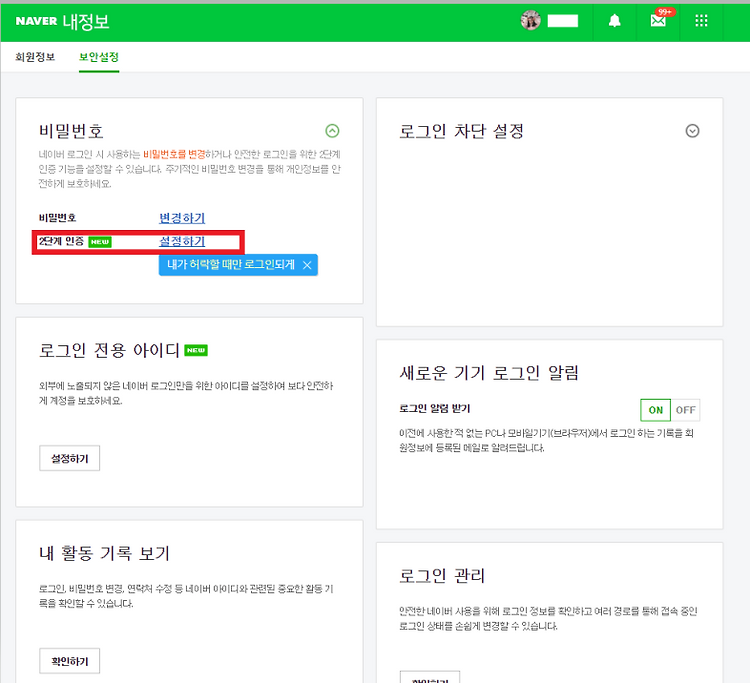This screenshot has height=683, width=750.
Task: Click the NEW badge beside 로그인 전용 아이디
Action: coord(196,351)
